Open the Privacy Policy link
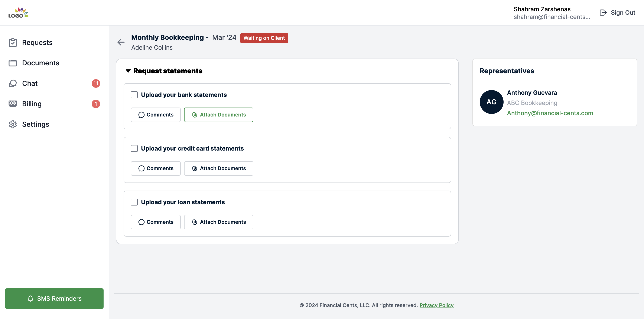 point(436,305)
